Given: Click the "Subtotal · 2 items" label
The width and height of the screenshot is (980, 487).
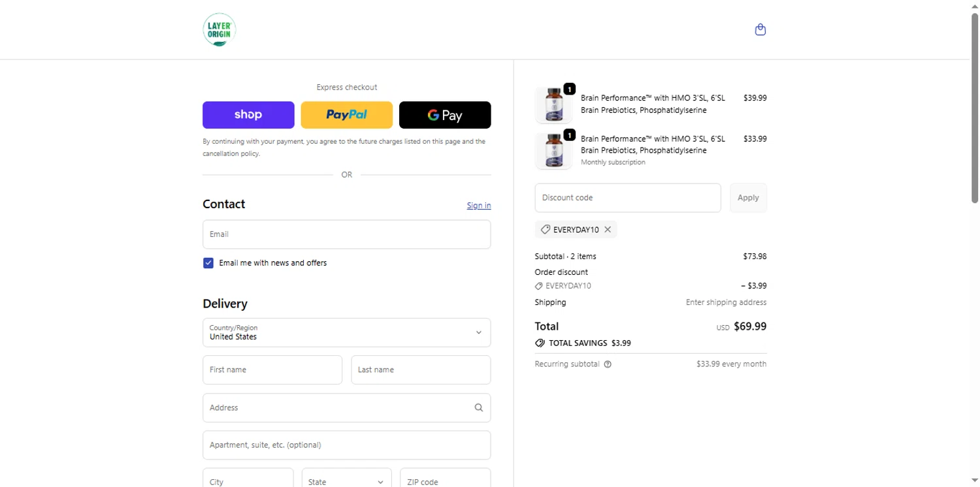Looking at the screenshot, I should tap(565, 257).
